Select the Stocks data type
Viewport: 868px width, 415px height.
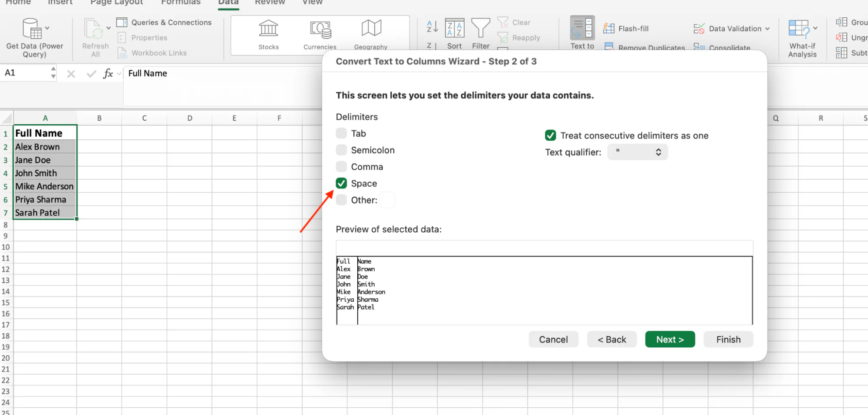268,35
